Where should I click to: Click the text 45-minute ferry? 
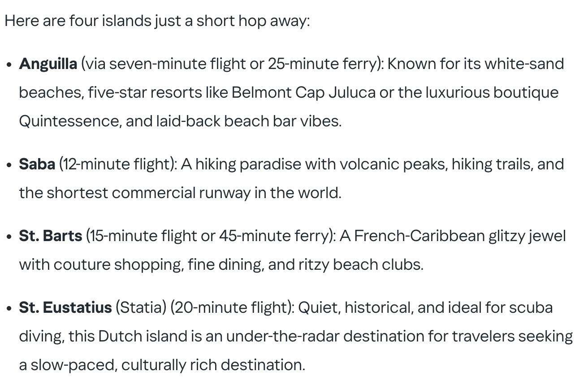(274, 236)
